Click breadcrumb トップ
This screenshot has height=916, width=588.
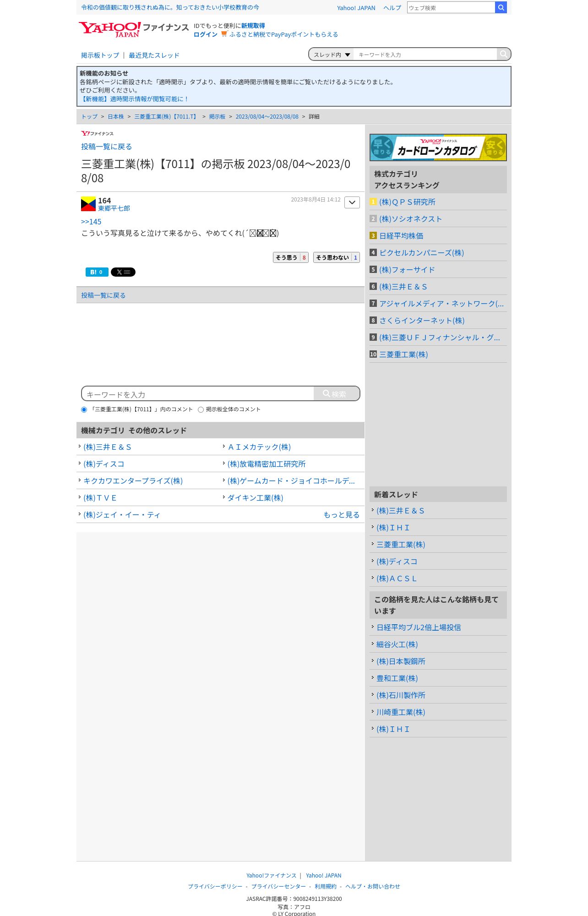pos(89,117)
